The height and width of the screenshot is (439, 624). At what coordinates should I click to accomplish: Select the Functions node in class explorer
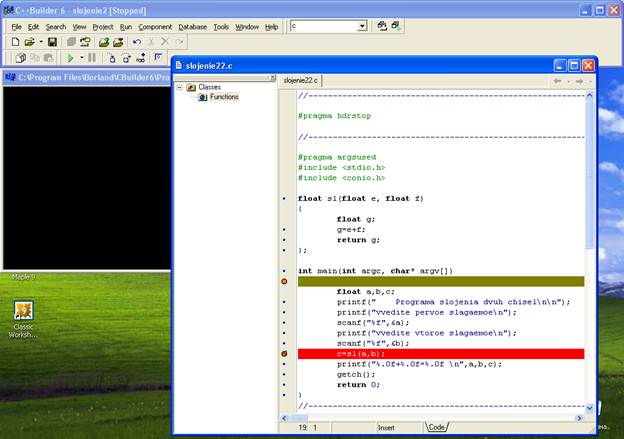[223, 97]
